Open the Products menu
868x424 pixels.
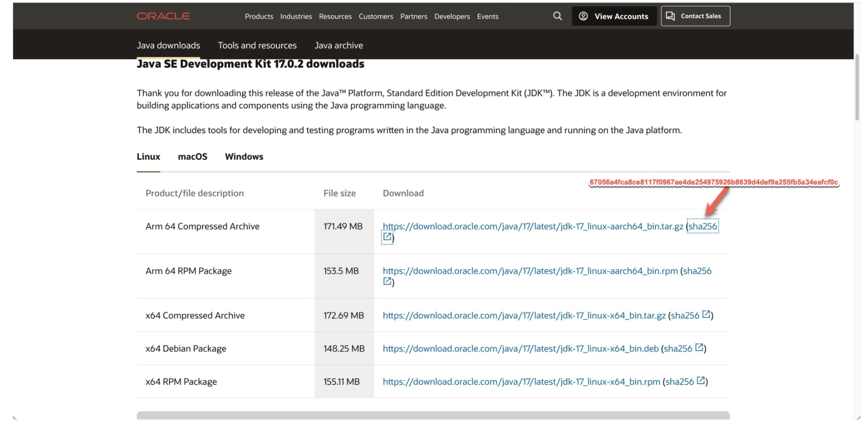pyautogui.click(x=259, y=16)
